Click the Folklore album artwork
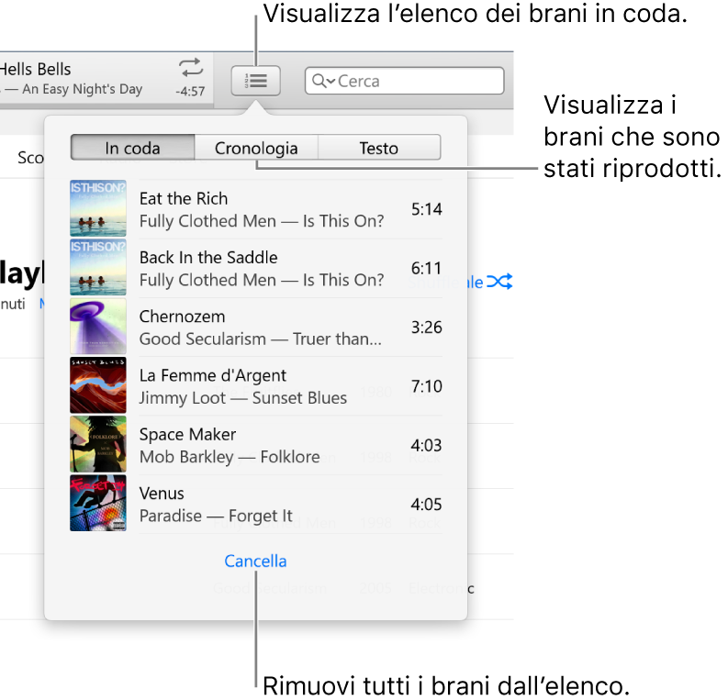The width and height of the screenshot is (728, 700). 98,444
